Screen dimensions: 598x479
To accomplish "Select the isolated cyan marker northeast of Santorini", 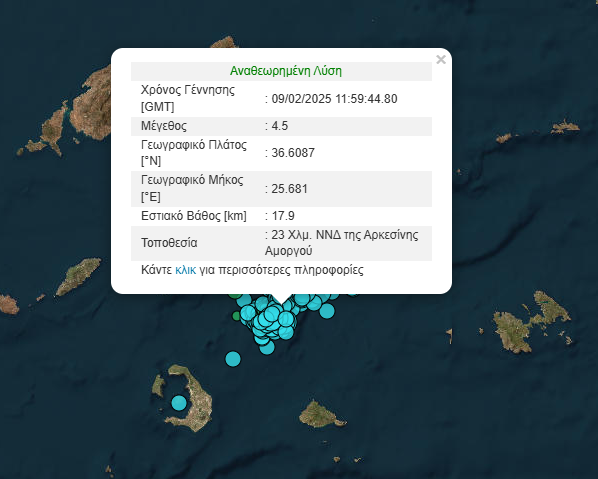I will pos(233,359).
